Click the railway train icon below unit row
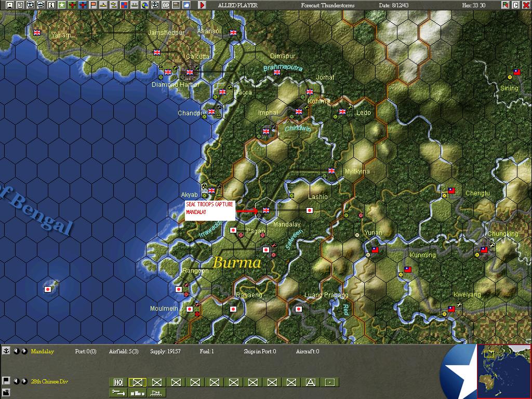This screenshot has width=532, height=399. 157,393
